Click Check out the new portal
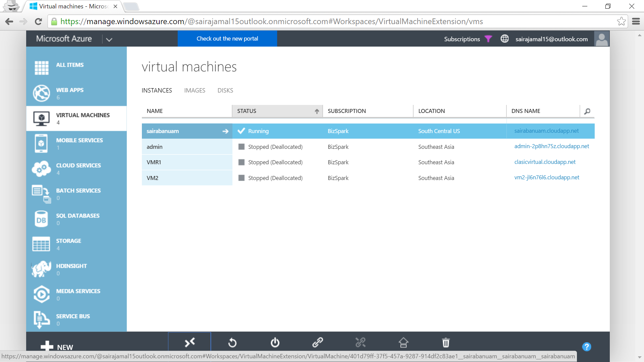The image size is (644, 362). coord(227,39)
